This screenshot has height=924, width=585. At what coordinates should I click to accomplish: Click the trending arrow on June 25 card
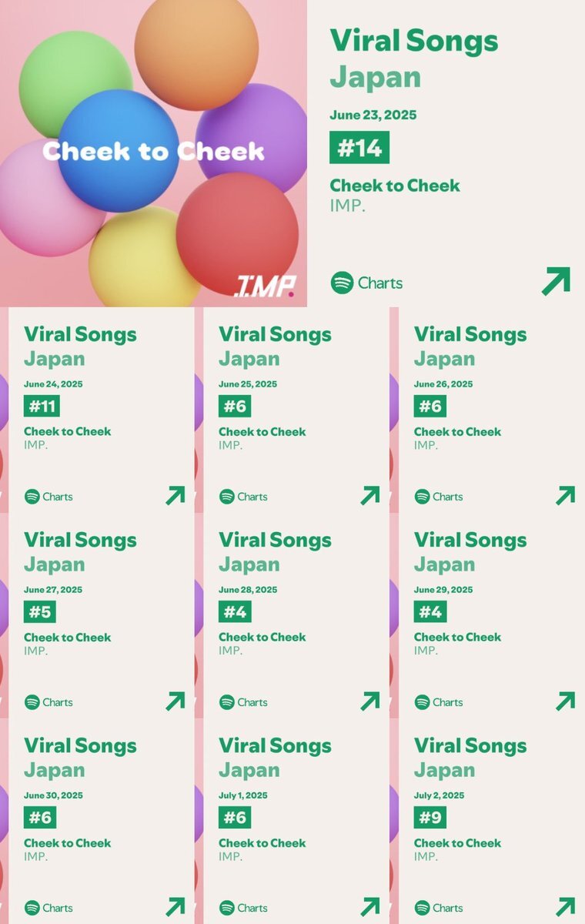(x=370, y=496)
